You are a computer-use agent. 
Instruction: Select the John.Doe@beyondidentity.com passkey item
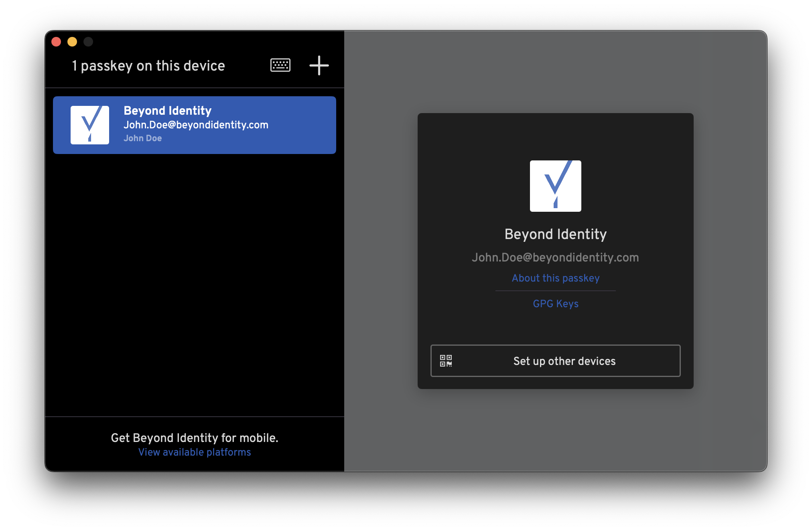click(x=197, y=125)
